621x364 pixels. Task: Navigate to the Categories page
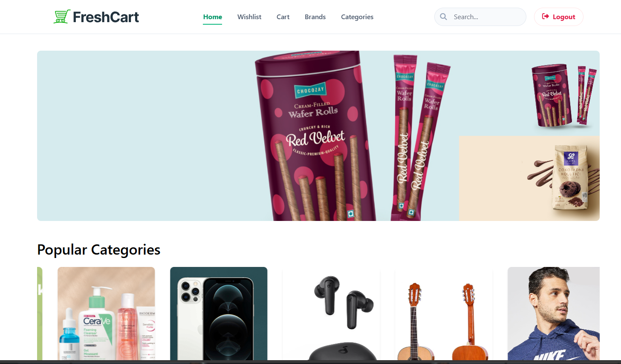coord(357,17)
